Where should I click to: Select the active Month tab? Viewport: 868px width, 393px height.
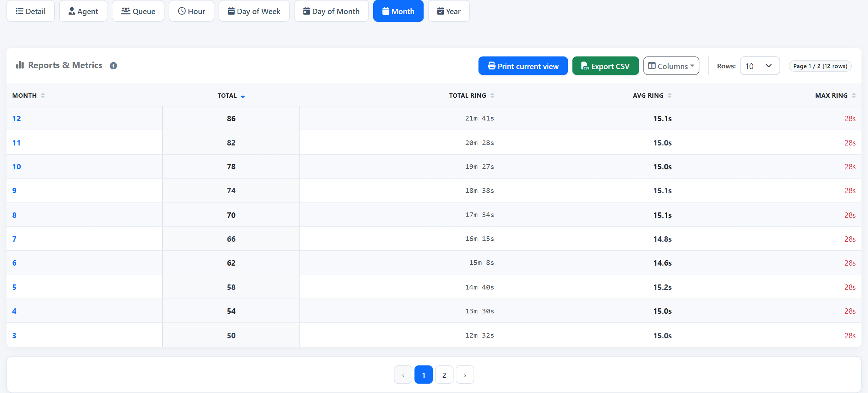point(398,11)
